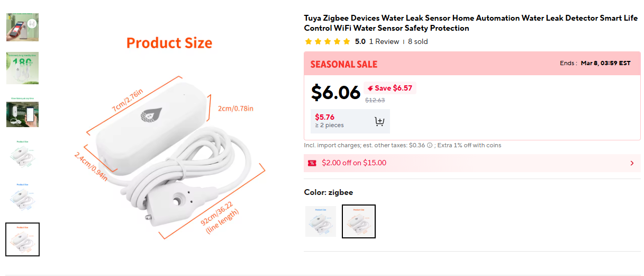
Task: Open the 1 Review link
Action: [x=384, y=41]
